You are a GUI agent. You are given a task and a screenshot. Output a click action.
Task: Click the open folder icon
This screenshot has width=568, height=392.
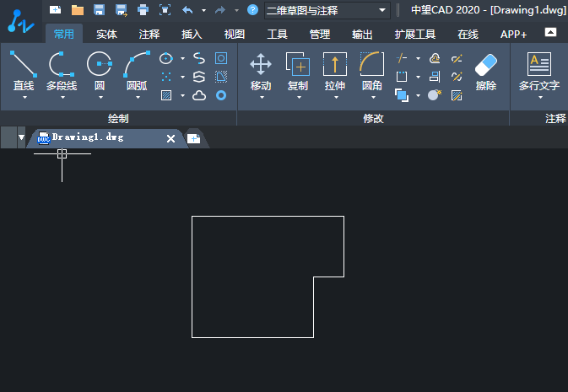tap(77, 10)
